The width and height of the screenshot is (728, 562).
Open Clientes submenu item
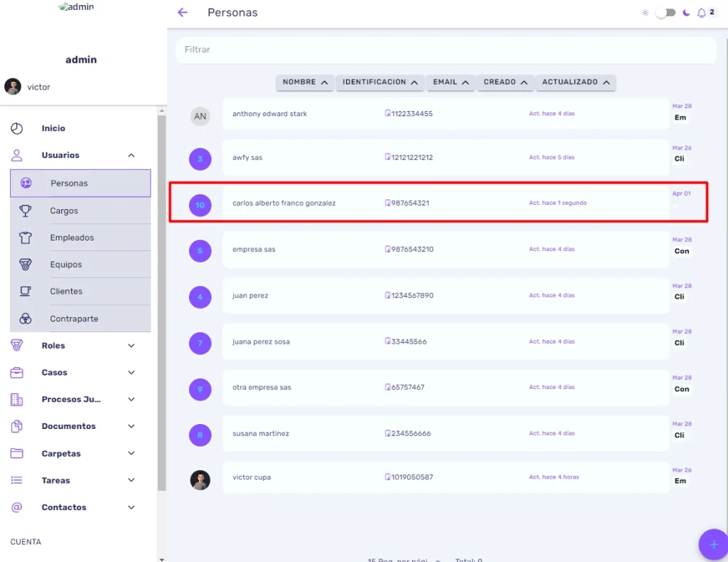pos(66,292)
